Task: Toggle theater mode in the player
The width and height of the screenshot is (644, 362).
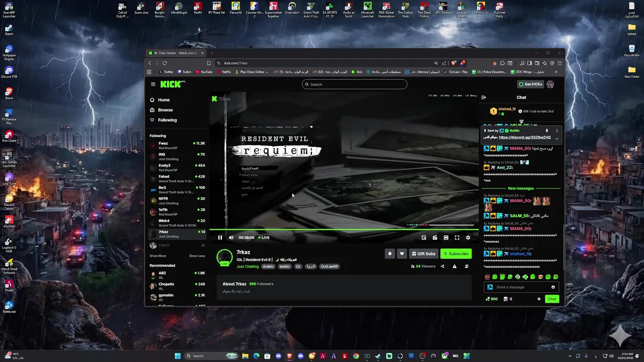Action: 446,237
